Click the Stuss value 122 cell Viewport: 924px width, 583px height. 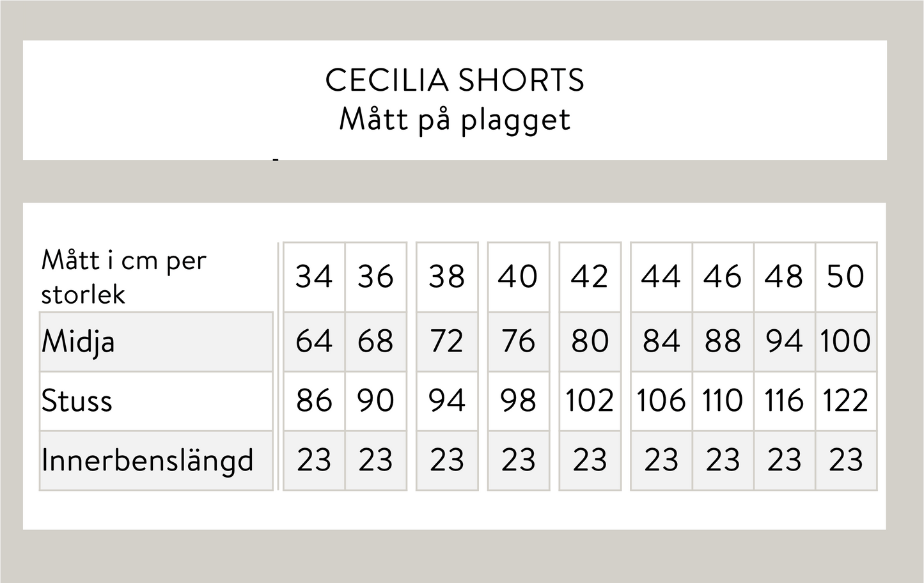pos(845,401)
